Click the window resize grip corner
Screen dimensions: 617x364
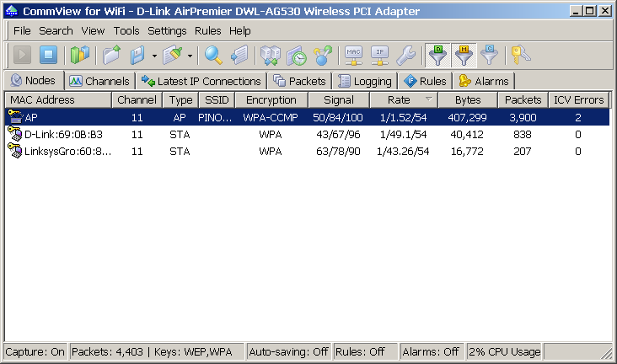tap(606, 354)
